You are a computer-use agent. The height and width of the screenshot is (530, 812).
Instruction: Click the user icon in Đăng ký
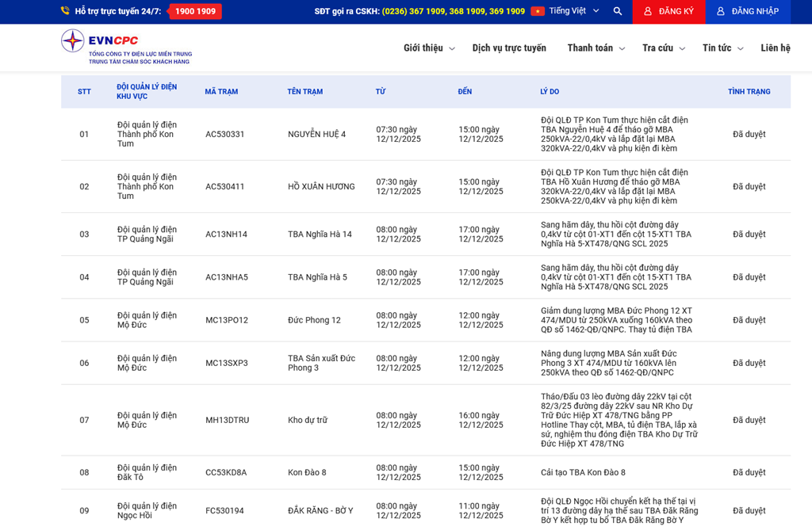648,12
